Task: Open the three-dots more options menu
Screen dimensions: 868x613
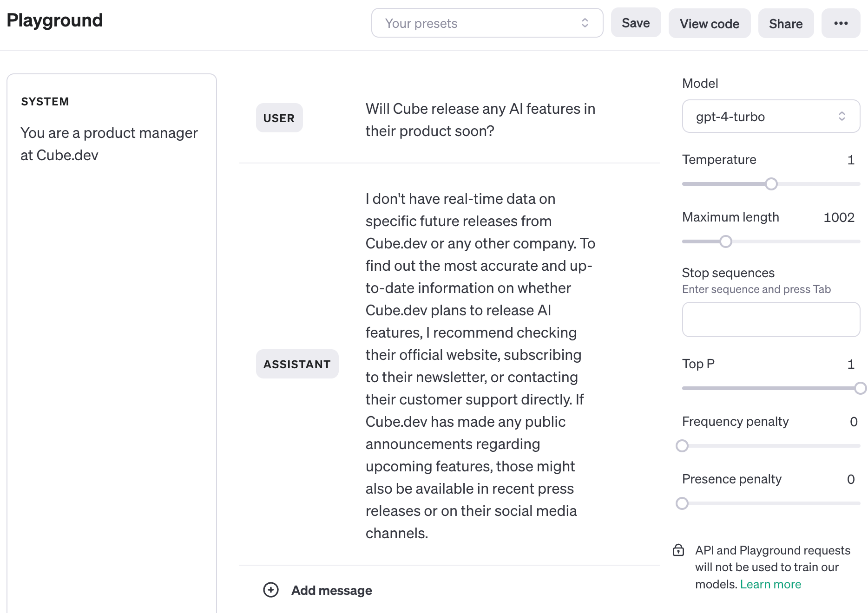Action: click(x=841, y=23)
